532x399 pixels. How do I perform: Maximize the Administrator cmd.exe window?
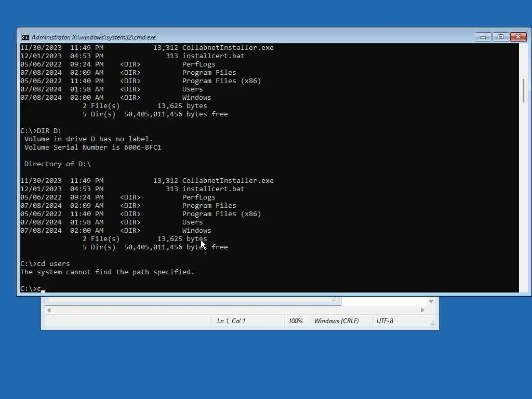[x=500, y=37]
